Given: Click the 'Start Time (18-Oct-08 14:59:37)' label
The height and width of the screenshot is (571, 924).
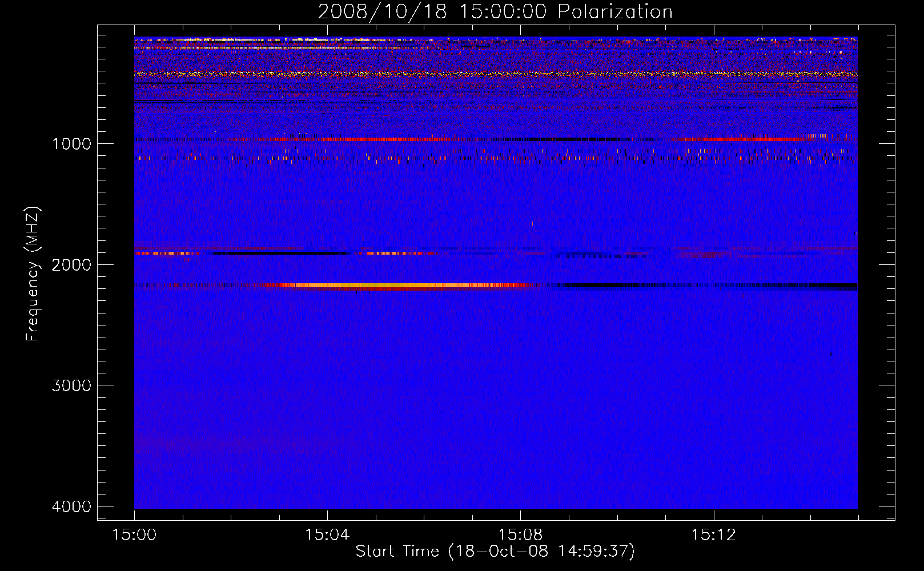Looking at the screenshot, I should [x=495, y=552].
